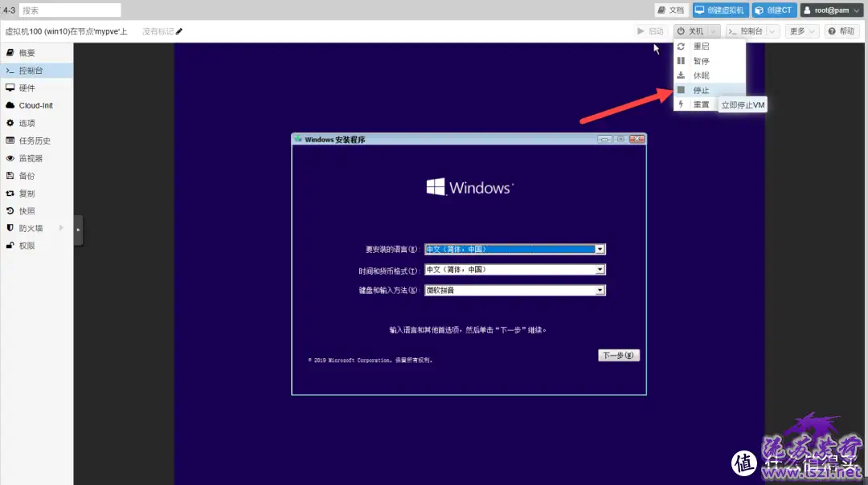Click the 控制台 button in the top toolbar

pos(746,31)
